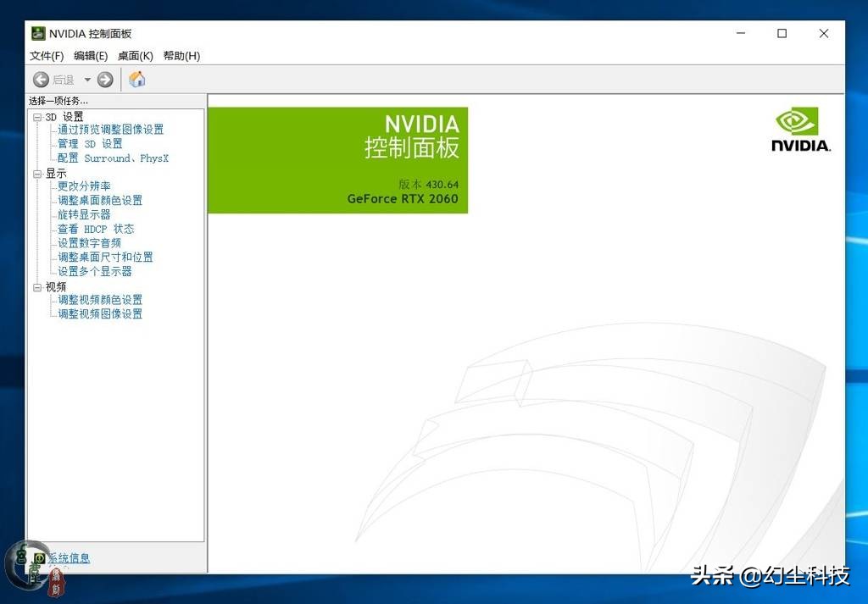
Task: Open the home view via the house icon
Action: pyautogui.click(x=136, y=79)
